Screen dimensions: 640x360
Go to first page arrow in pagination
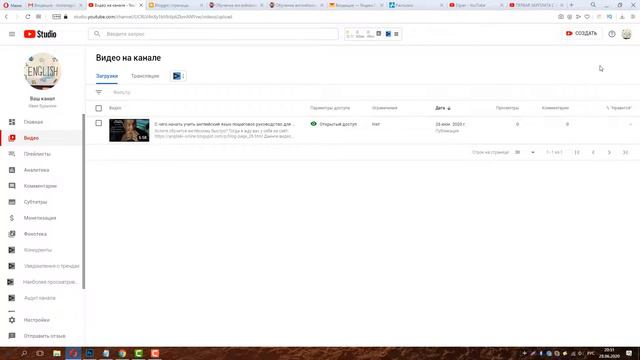point(577,152)
